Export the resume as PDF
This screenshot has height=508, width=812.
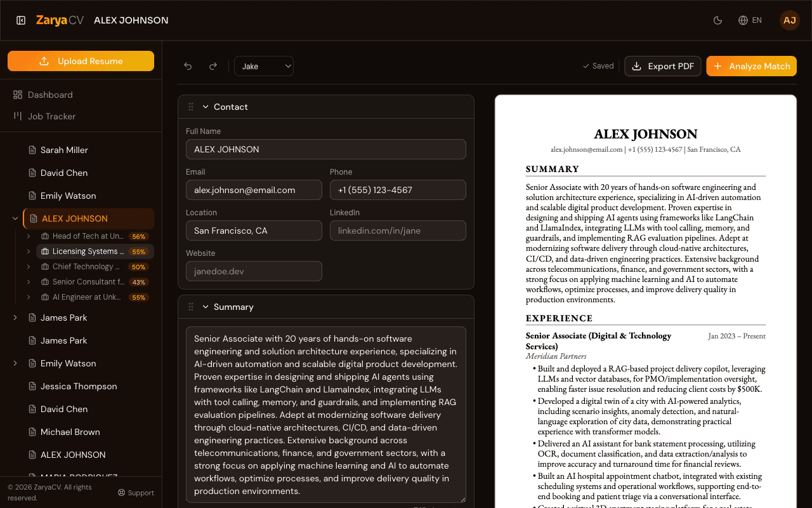tap(662, 65)
